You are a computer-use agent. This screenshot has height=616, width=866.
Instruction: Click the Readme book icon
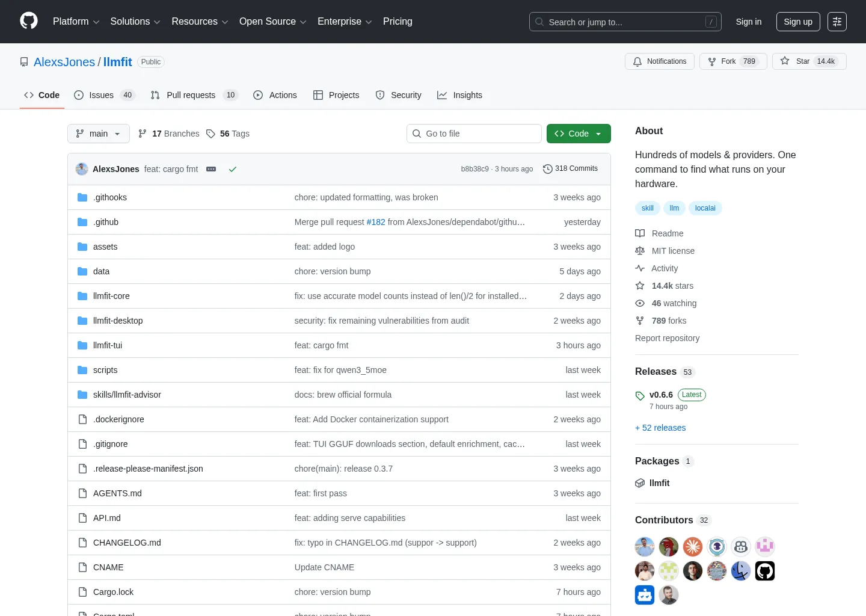tap(640, 233)
